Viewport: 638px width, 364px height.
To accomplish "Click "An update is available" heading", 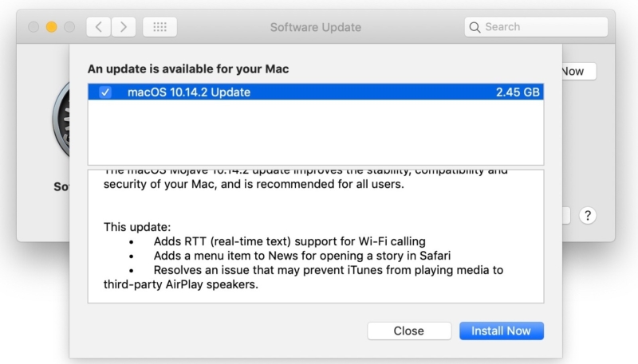I will click(x=188, y=69).
